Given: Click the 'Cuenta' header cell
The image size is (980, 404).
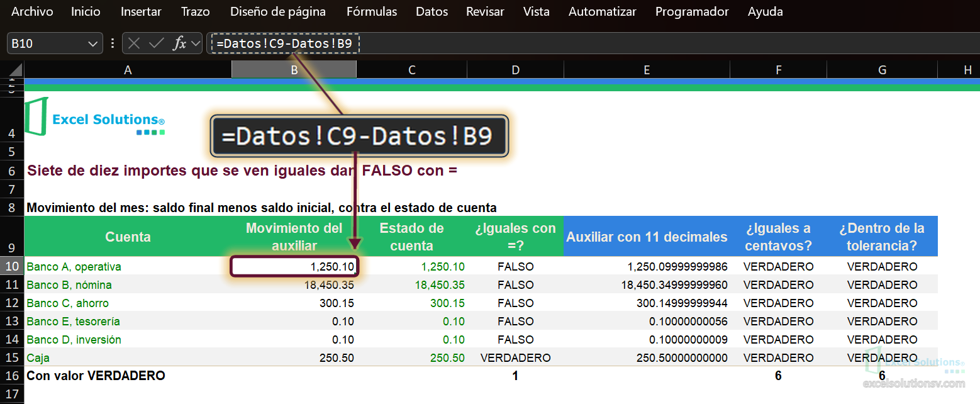Looking at the screenshot, I should (x=128, y=237).
